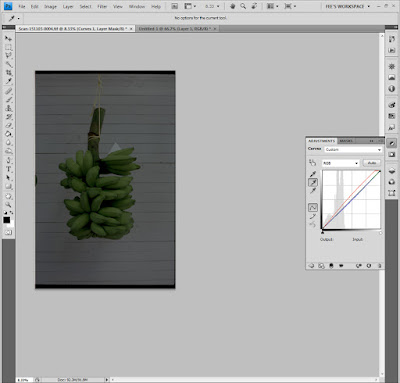This screenshot has height=383, width=400.
Task: Select the Eraser tool
Action: click(x=8, y=126)
